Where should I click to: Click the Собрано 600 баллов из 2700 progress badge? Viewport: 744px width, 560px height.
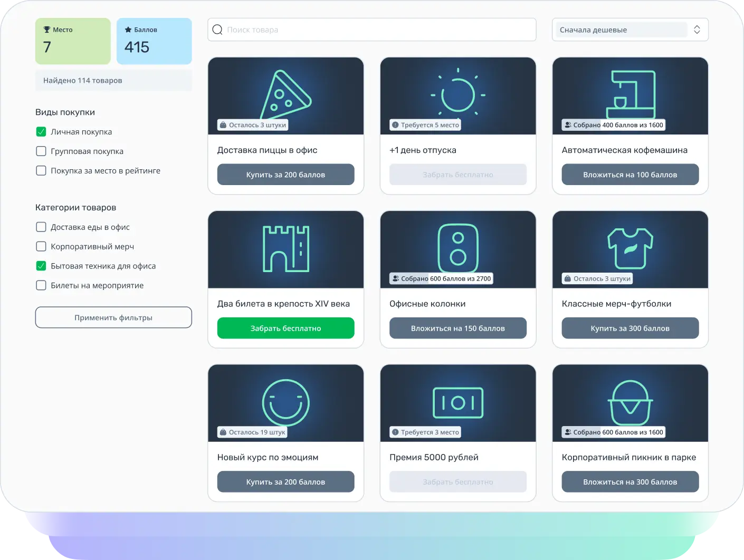[441, 278]
